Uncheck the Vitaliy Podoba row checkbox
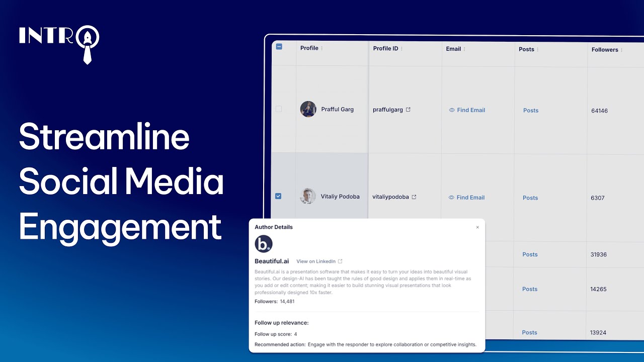Viewport: 644px width, 362px height. (278, 196)
